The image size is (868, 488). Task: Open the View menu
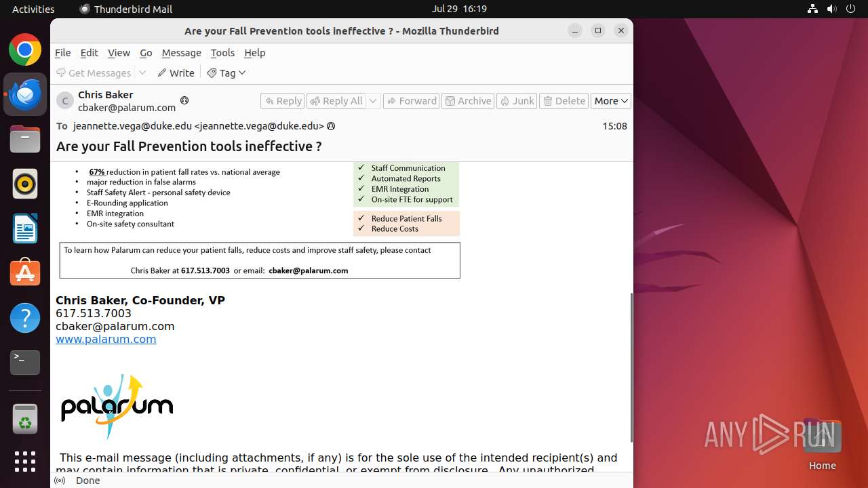pos(119,53)
